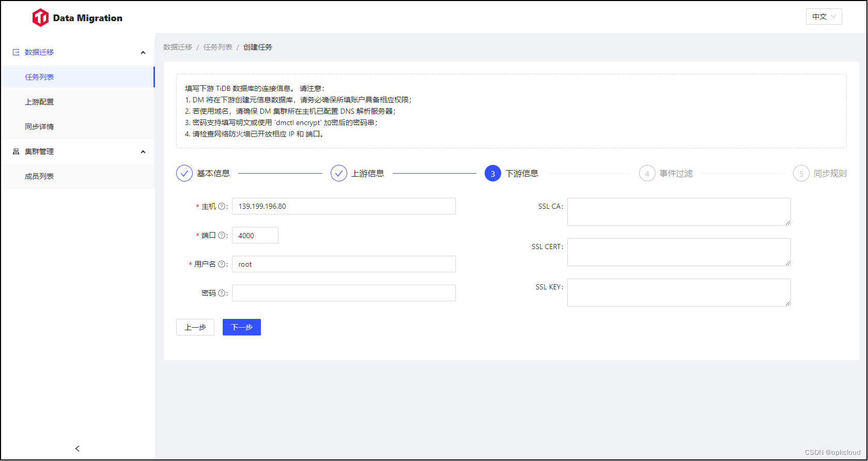Click the help icon next to 主机
This screenshot has height=461, width=868.
222,206
